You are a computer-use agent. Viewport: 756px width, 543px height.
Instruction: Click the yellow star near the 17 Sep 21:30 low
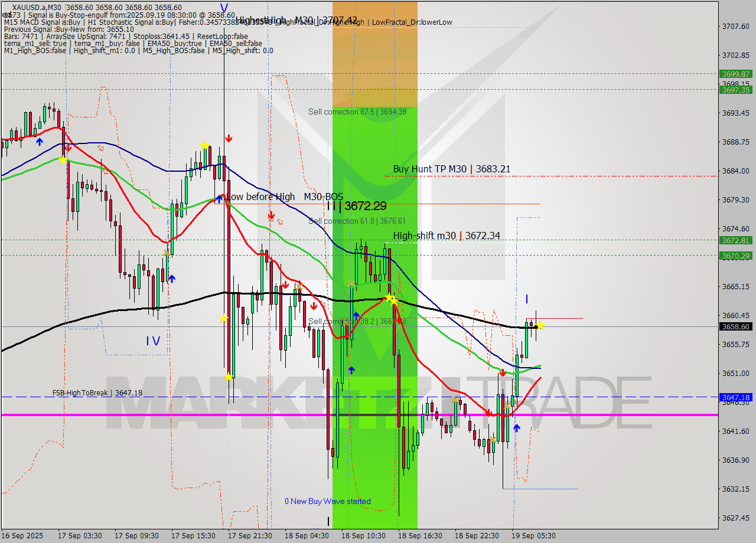tap(229, 377)
